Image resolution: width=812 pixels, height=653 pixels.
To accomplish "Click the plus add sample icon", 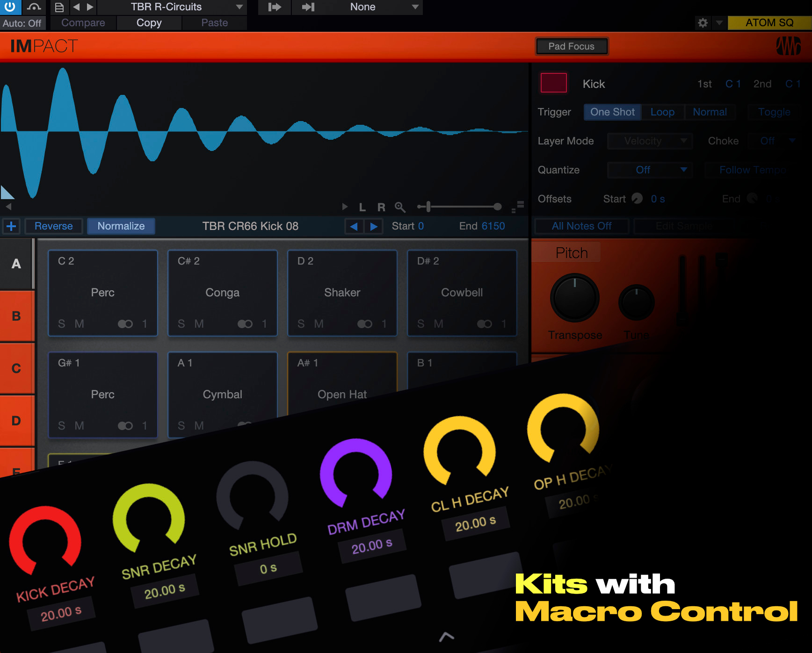I will click(11, 226).
